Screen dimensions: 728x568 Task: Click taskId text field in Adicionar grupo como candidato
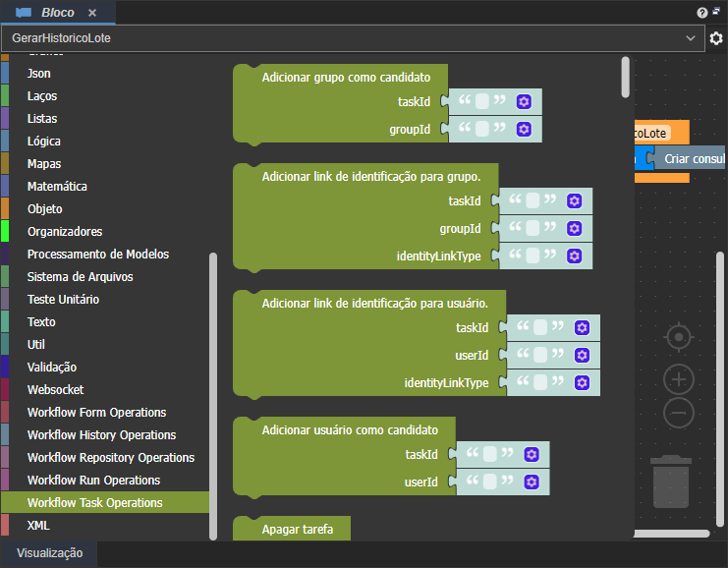click(x=482, y=101)
